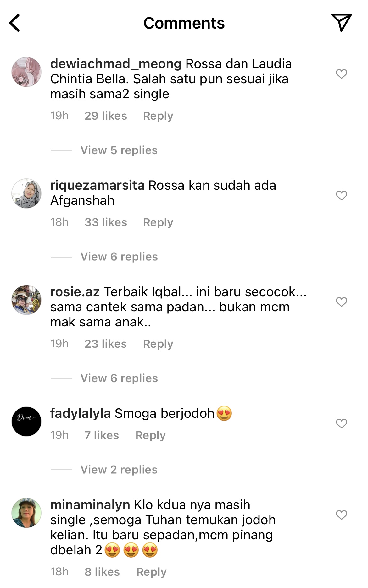
Task: Reply to minaminalyn's comment
Action: [151, 572]
